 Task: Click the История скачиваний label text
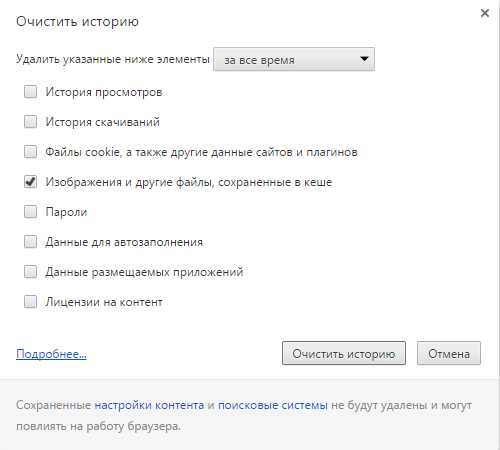pos(103,122)
